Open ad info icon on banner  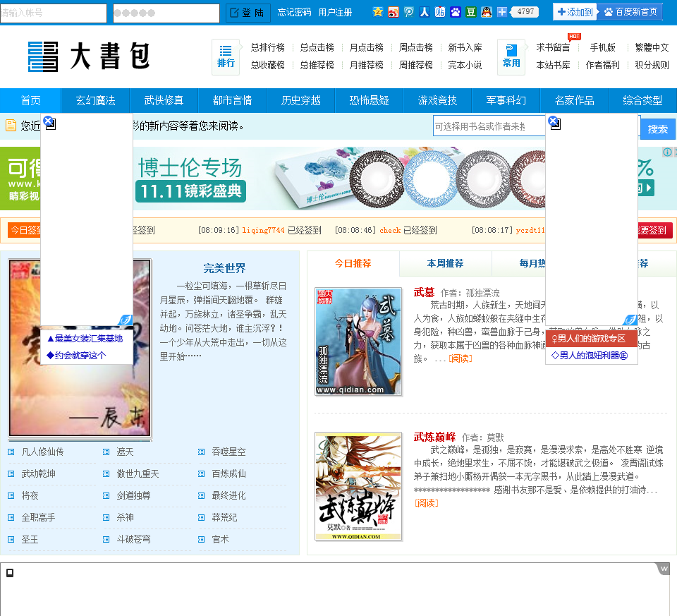[x=667, y=152]
